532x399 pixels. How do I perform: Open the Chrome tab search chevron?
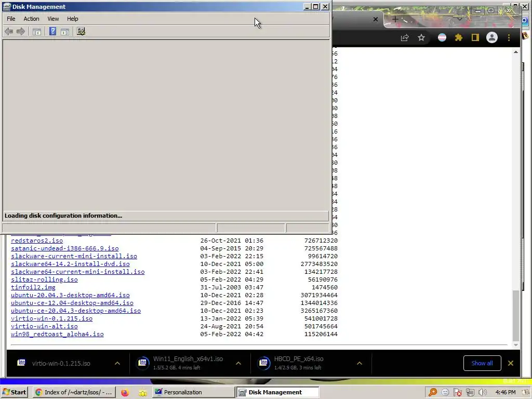(x=460, y=19)
